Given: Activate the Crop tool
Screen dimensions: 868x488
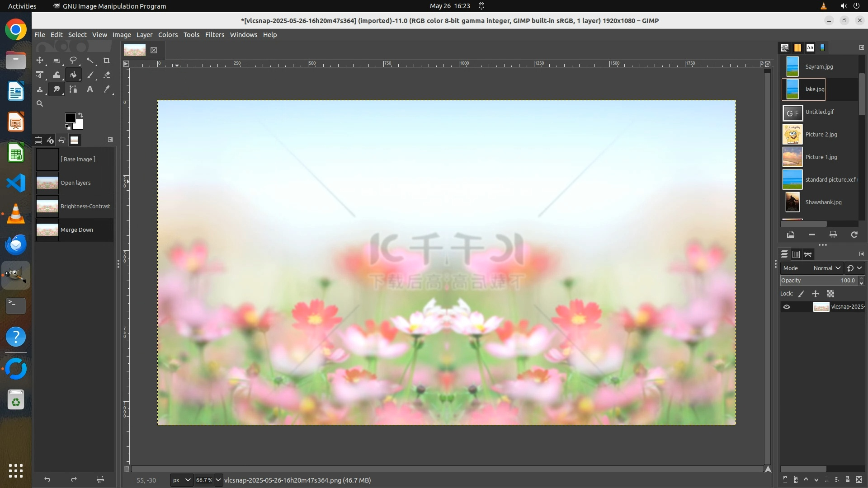Looking at the screenshot, I should pyautogui.click(x=107, y=60).
